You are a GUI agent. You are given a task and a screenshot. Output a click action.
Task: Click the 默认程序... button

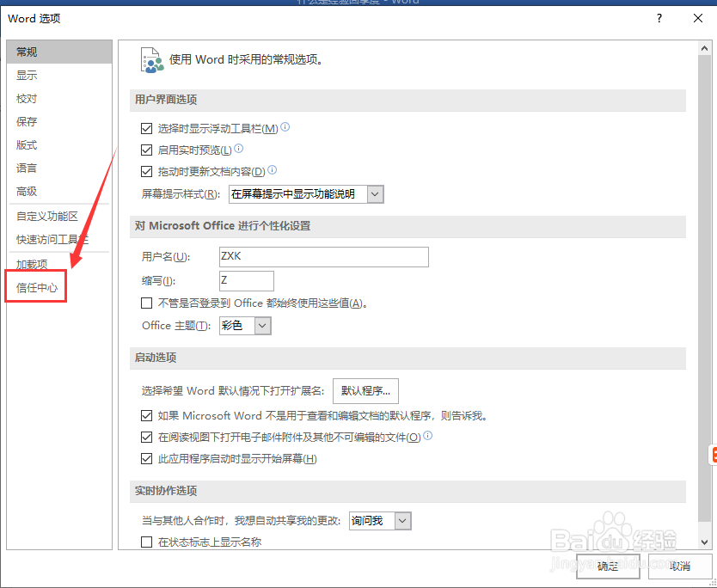click(x=365, y=391)
